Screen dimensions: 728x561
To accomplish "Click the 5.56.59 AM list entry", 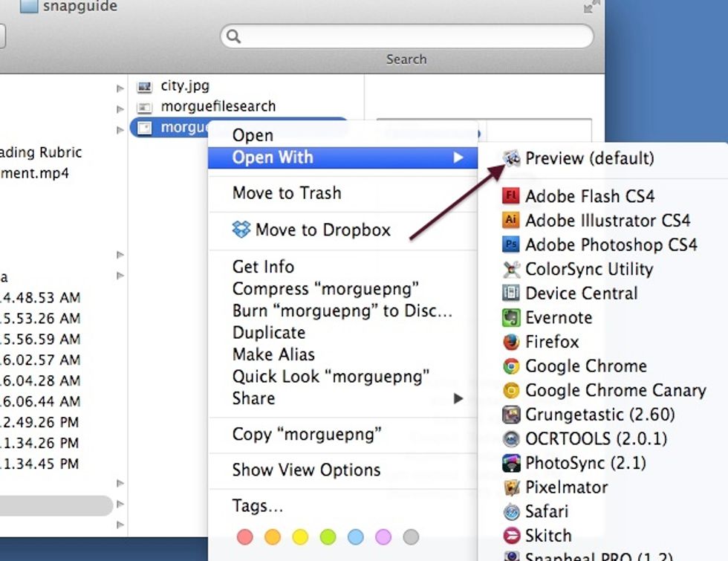I will tap(40, 339).
